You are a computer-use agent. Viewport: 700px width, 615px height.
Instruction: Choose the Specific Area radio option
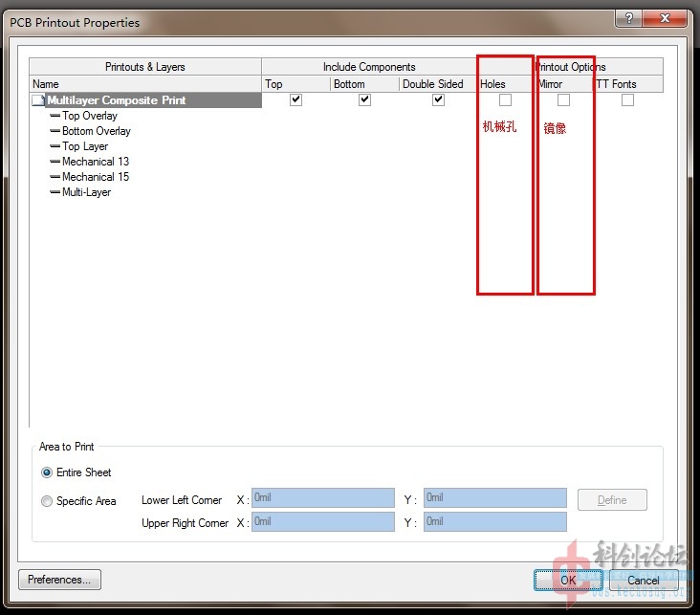click(47, 501)
